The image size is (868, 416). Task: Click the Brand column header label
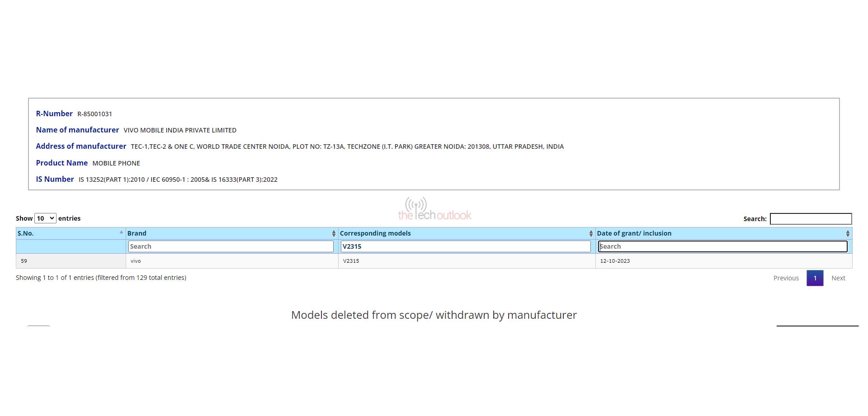[x=137, y=233]
